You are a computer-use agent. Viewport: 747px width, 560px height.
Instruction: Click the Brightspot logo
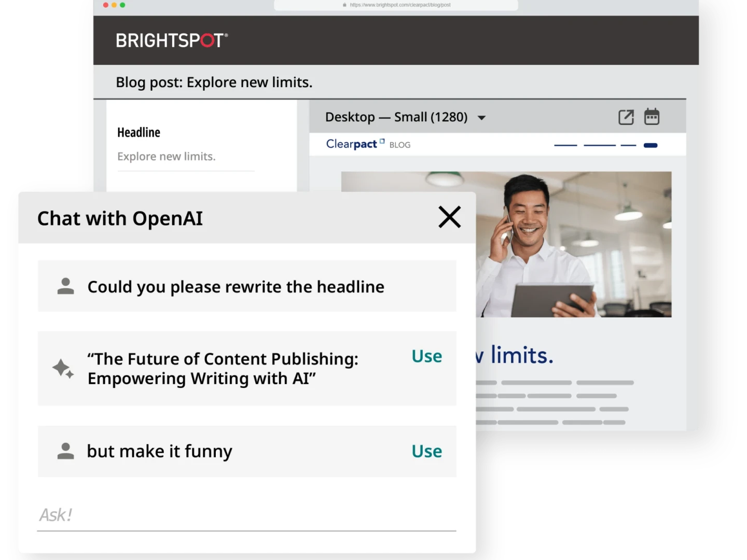point(172,40)
